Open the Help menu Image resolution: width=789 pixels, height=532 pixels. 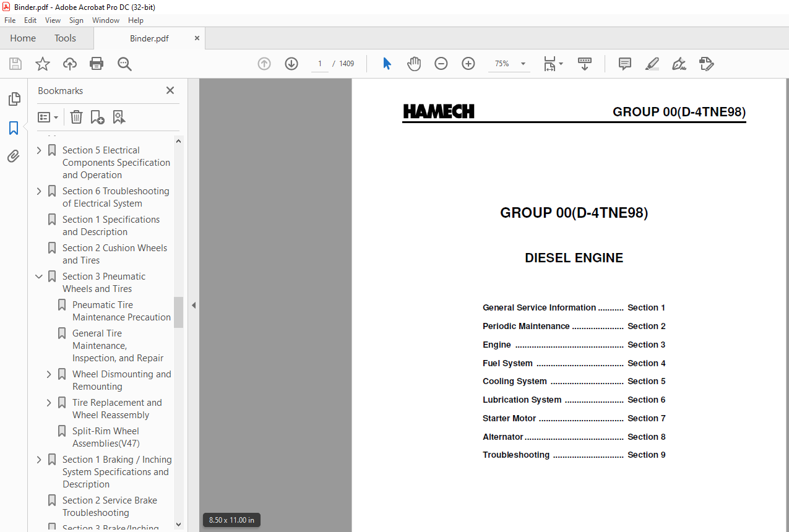(136, 20)
